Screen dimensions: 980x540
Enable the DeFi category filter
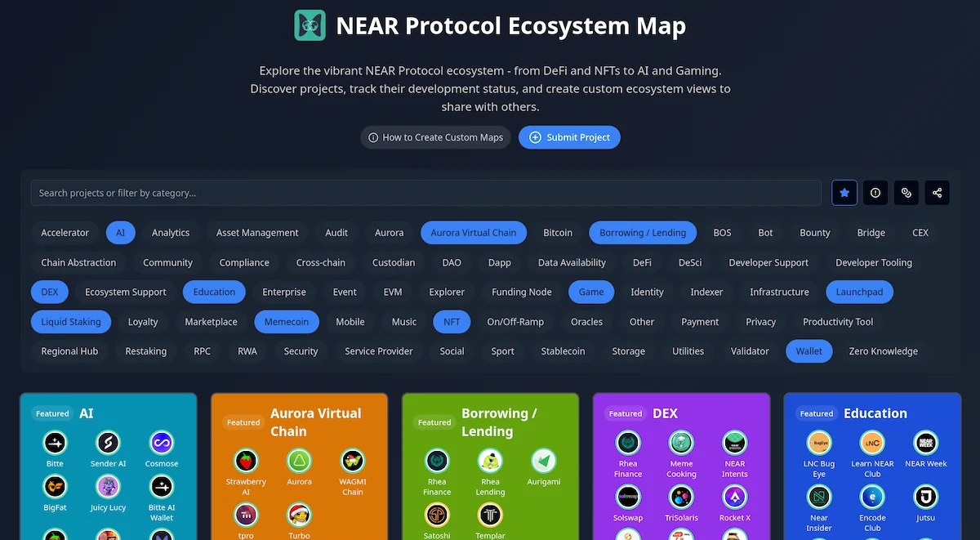pos(642,262)
